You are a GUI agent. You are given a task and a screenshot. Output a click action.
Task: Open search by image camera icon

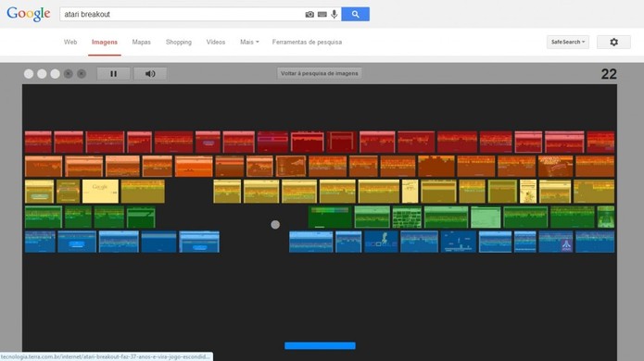point(309,15)
